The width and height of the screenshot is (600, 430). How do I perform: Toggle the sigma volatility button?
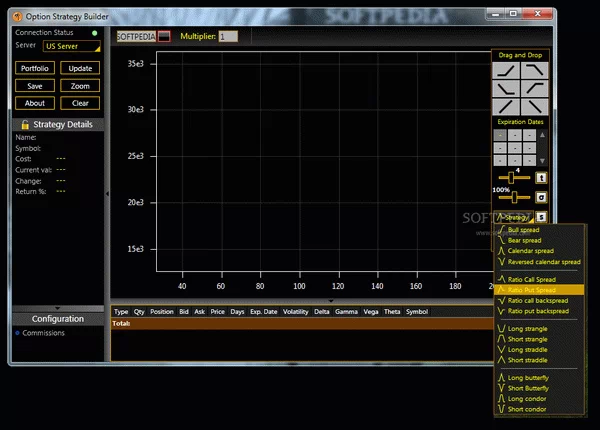click(541, 197)
